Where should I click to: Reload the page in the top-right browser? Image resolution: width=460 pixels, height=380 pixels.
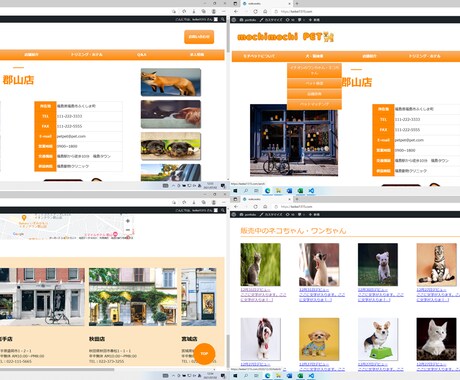(255, 11)
